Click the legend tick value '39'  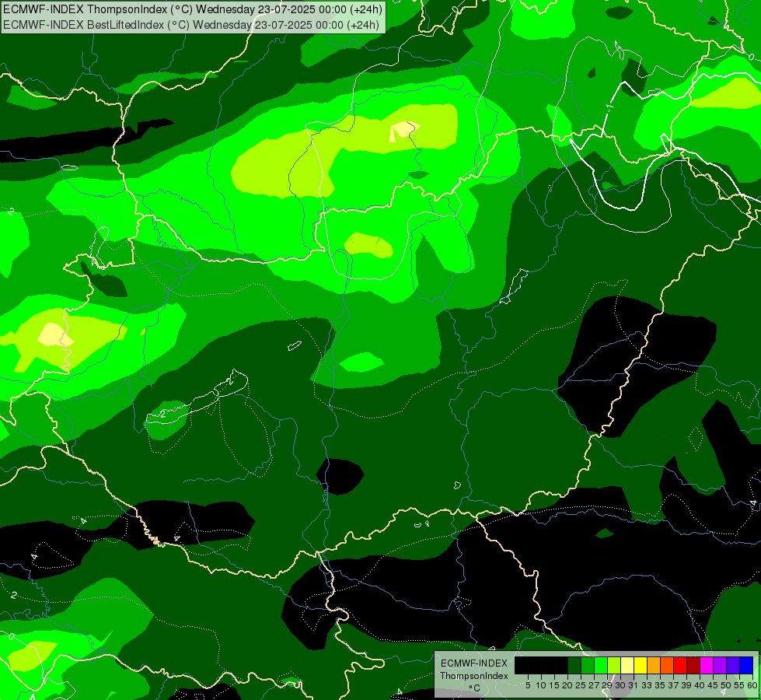(686, 685)
